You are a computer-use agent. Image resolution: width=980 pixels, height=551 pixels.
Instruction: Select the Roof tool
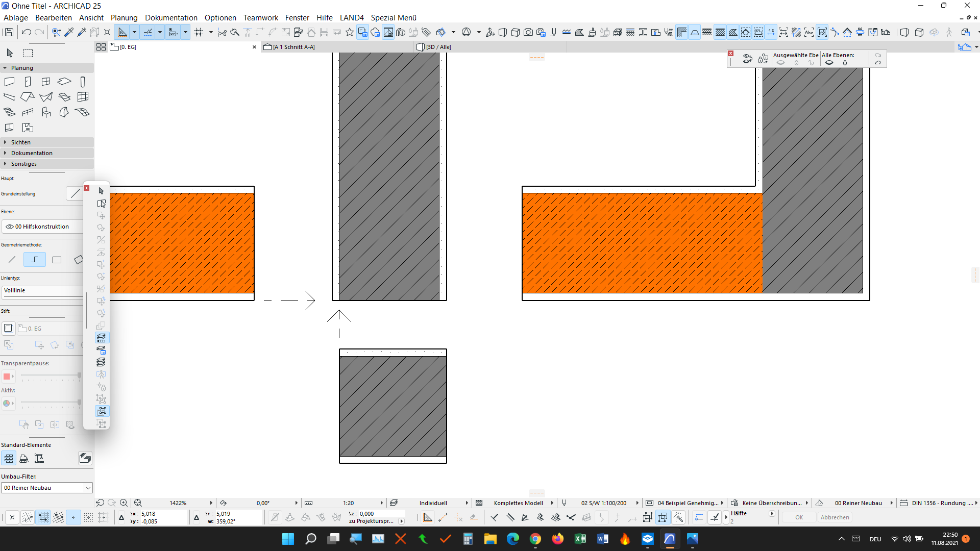(28, 97)
